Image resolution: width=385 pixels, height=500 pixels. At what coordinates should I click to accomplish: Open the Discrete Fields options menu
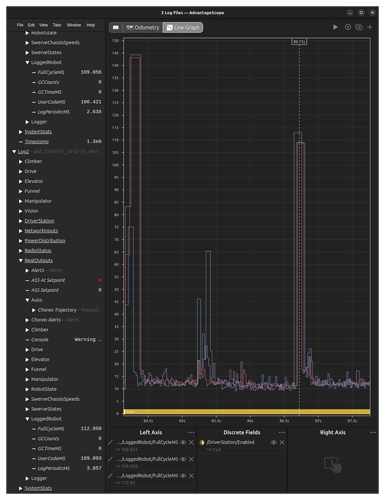282,432
